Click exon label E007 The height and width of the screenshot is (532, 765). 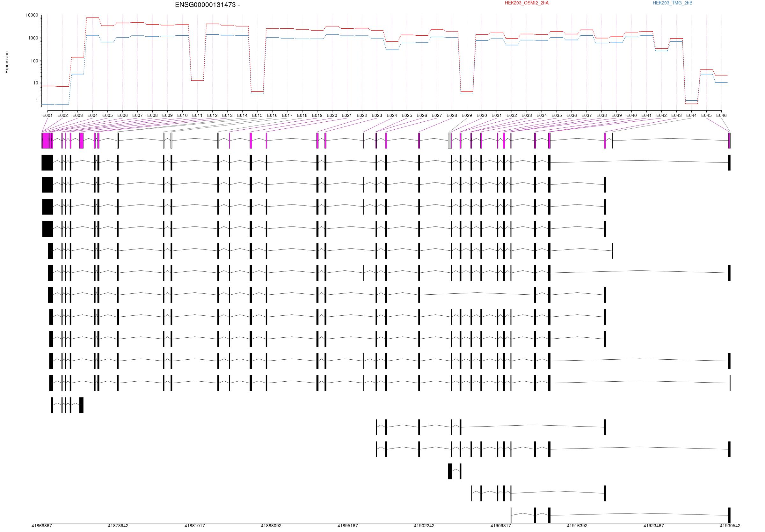tap(137, 116)
